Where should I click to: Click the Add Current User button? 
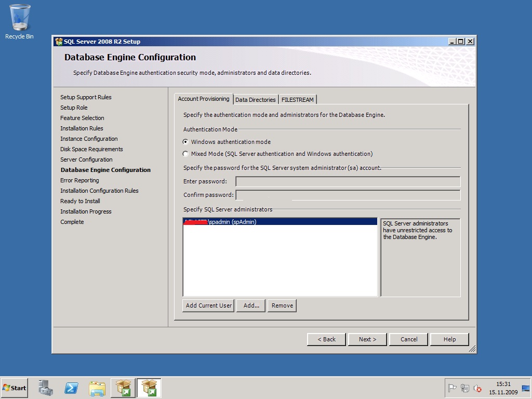208,305
